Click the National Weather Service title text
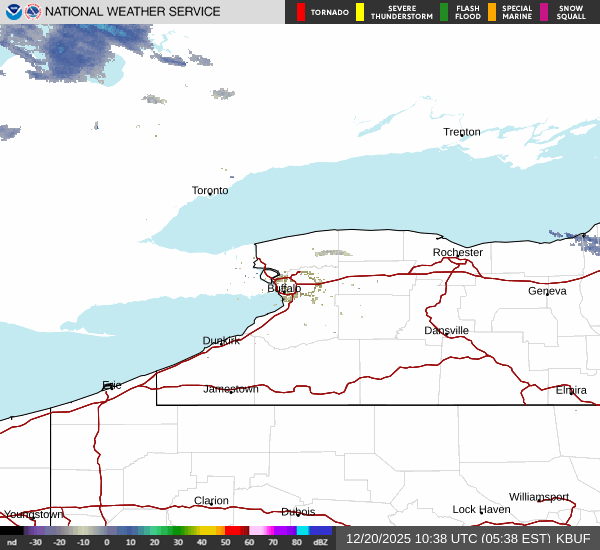The width and height of the screenshot is (600, 550). (132, 12)
